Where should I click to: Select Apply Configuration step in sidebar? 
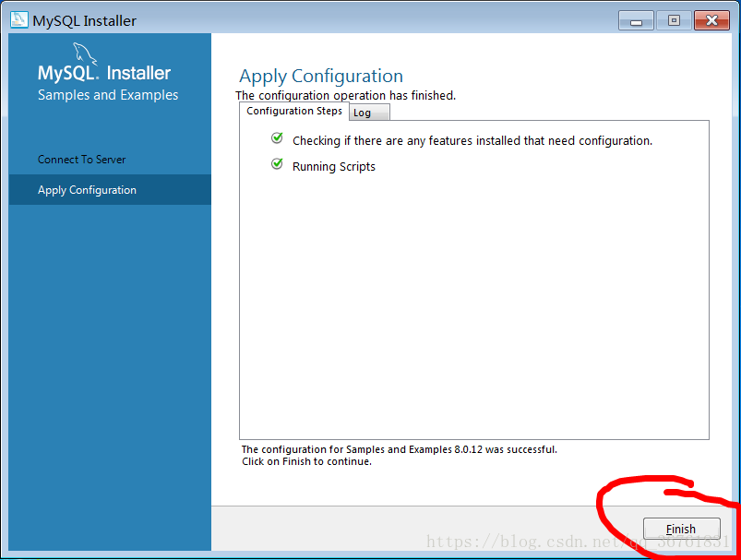tap(110, 189)
